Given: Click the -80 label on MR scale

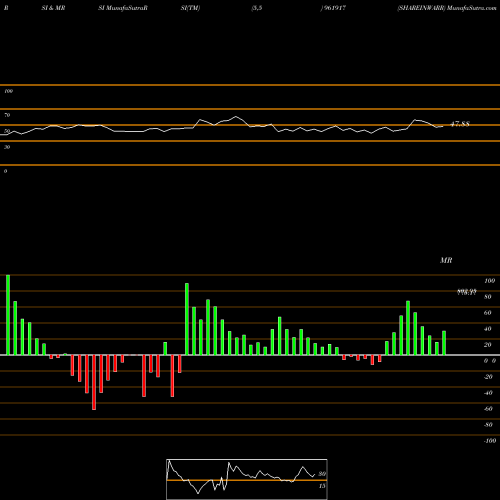Looking at the screenshot, I should tap(488, 425).
